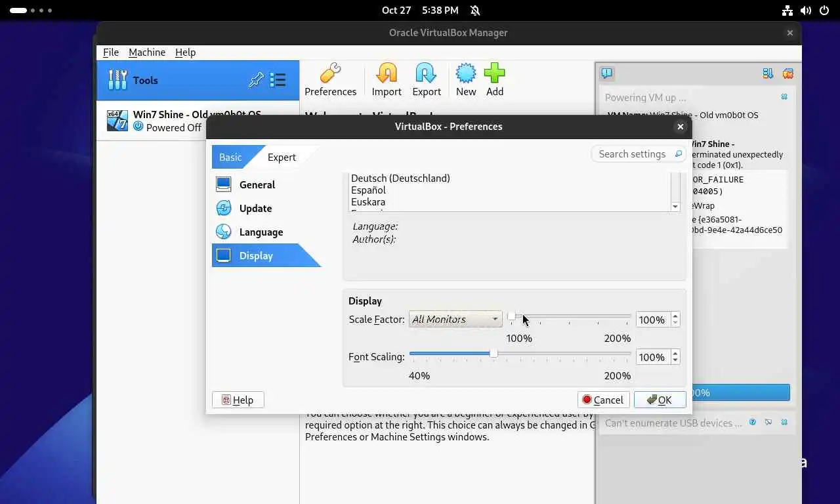
Task: Close the Preferences dialog
Action: pos(681,127)
